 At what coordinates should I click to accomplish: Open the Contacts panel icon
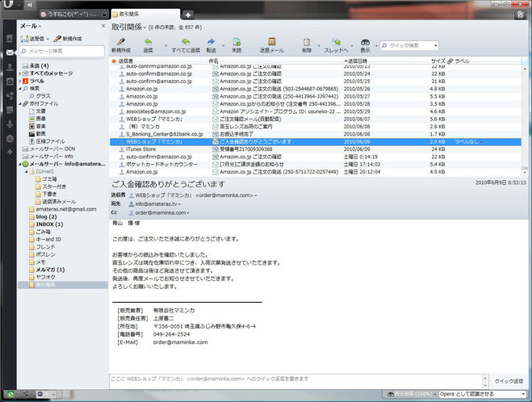[10, 67]
